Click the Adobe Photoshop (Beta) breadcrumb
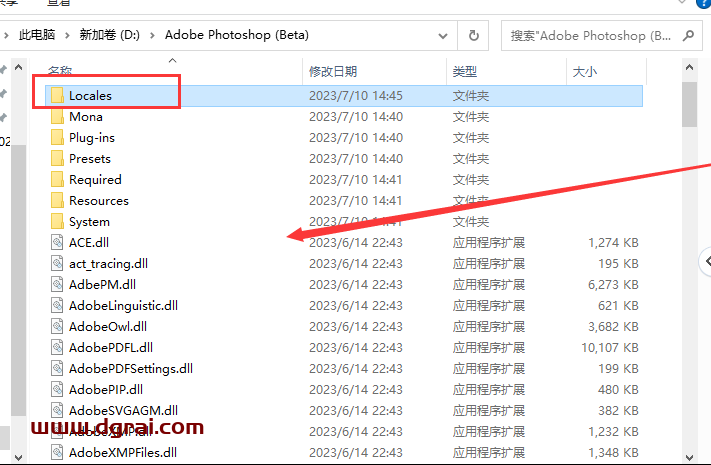Image resolution: width=711 pixels, height=465 pixels. (237, 35)
